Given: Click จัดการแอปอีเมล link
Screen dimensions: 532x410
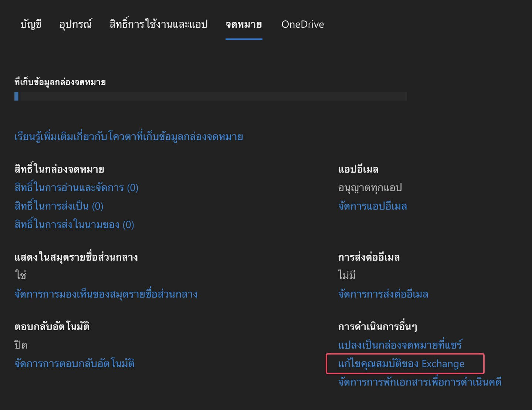Looking at the screenshot, I should click(372, 206).
